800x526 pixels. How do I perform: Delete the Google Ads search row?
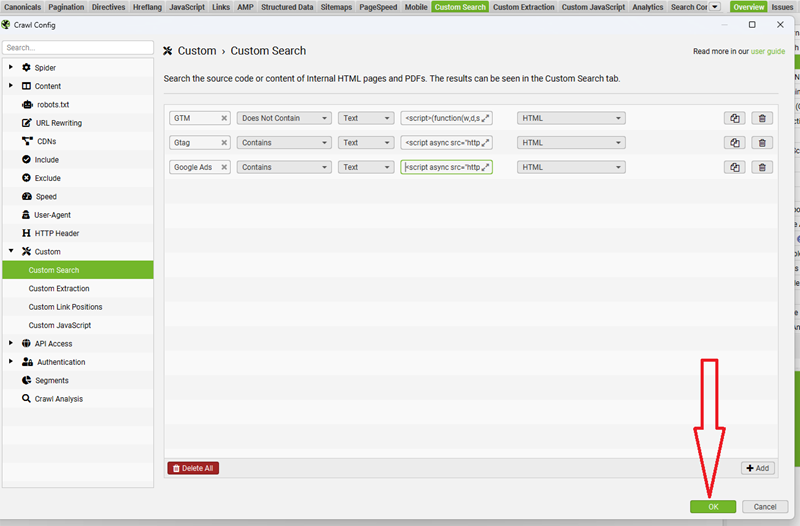[x=762, y=167]
